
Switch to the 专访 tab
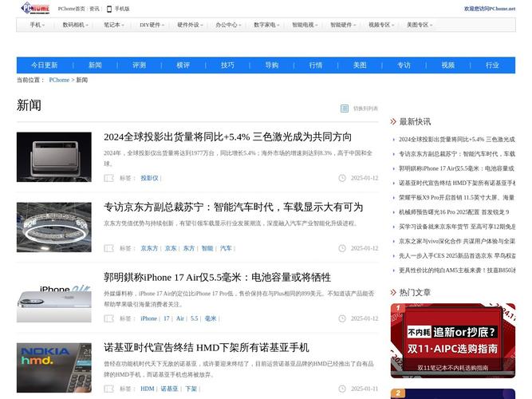click(x=404, y=65)
